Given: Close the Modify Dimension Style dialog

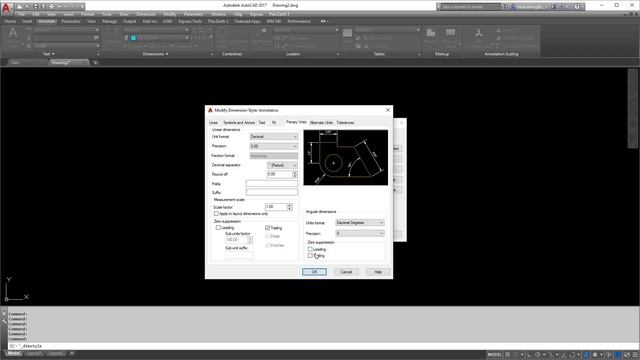Looking at the screenshot, I should (388, 110).
